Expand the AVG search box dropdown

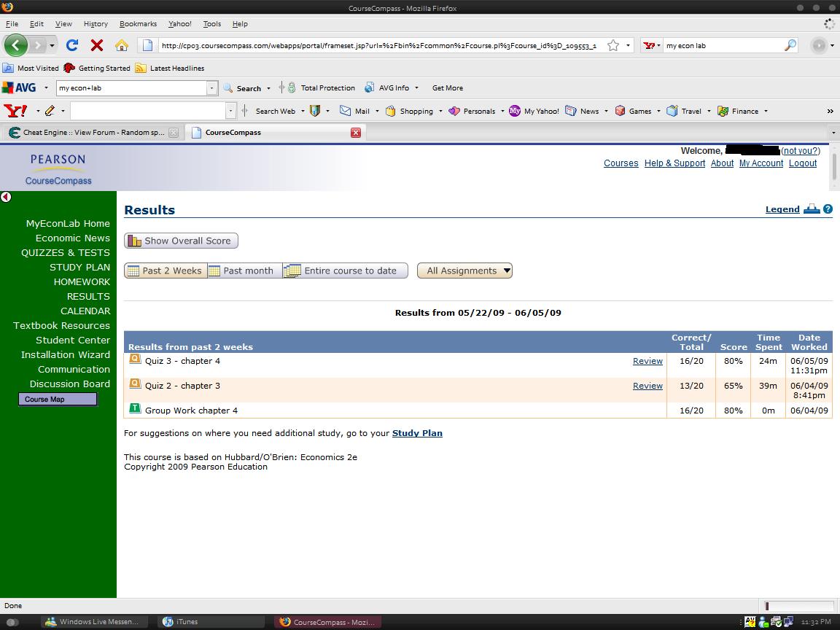click(x=211, y=88)
